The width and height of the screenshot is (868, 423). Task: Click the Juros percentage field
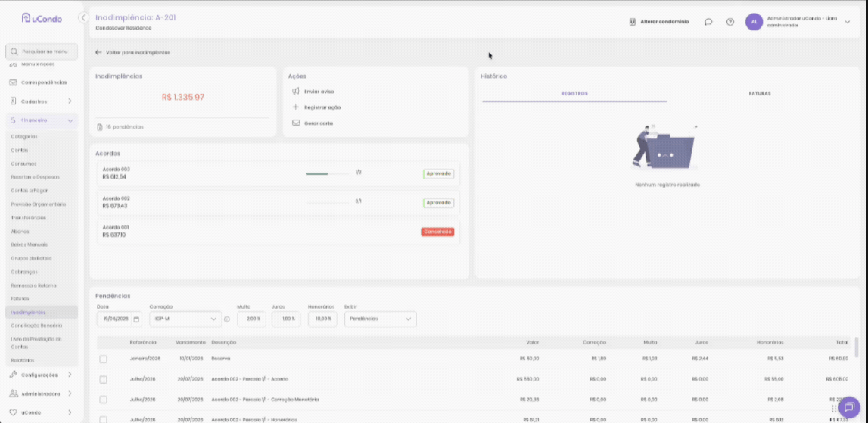pyautogui.click(x=286, y=319)
